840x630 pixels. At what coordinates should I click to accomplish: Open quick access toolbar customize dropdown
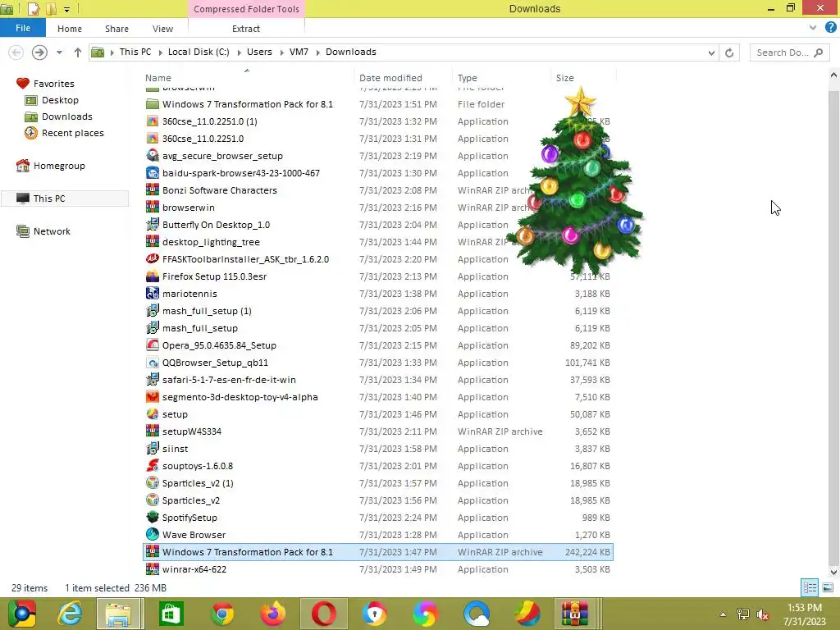pos(66,9)
